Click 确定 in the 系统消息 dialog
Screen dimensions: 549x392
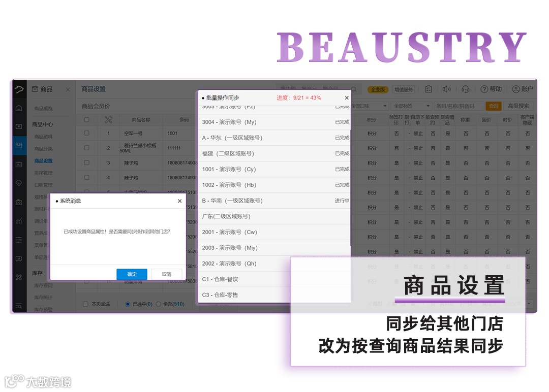click(x=132, y=274)
